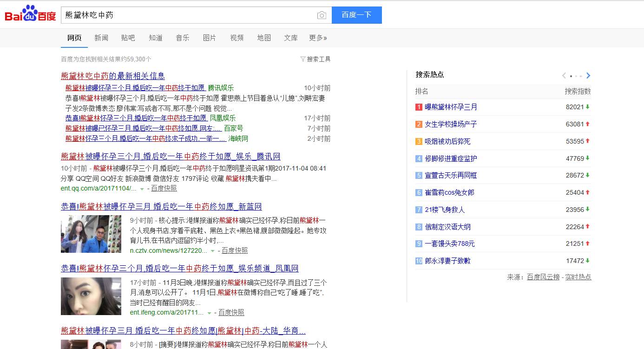Open hot search 修脚修进重症监护
This screenshot has height=349, width=644.
[x=451, y=158]
